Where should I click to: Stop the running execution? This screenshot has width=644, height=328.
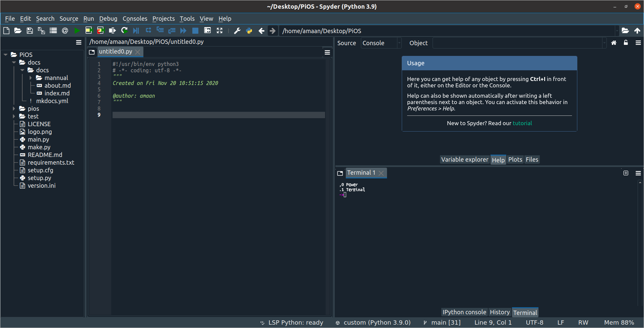coord(195,30)
